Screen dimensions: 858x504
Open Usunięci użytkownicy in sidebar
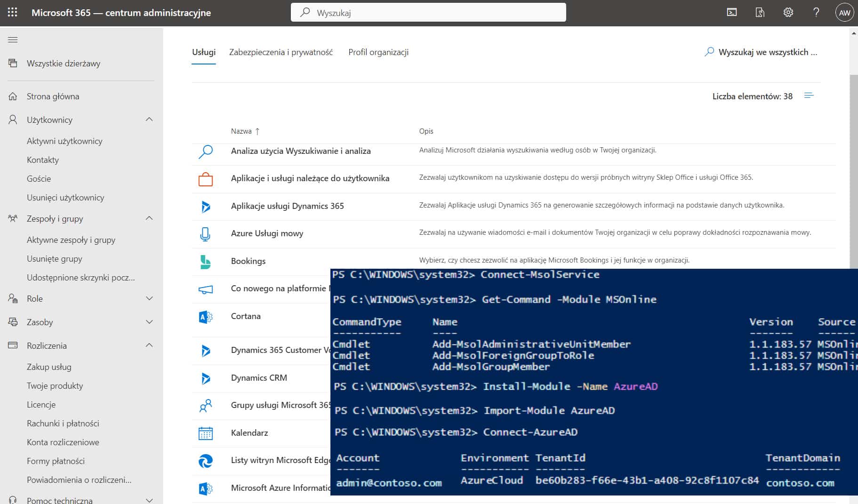[65, 198]
